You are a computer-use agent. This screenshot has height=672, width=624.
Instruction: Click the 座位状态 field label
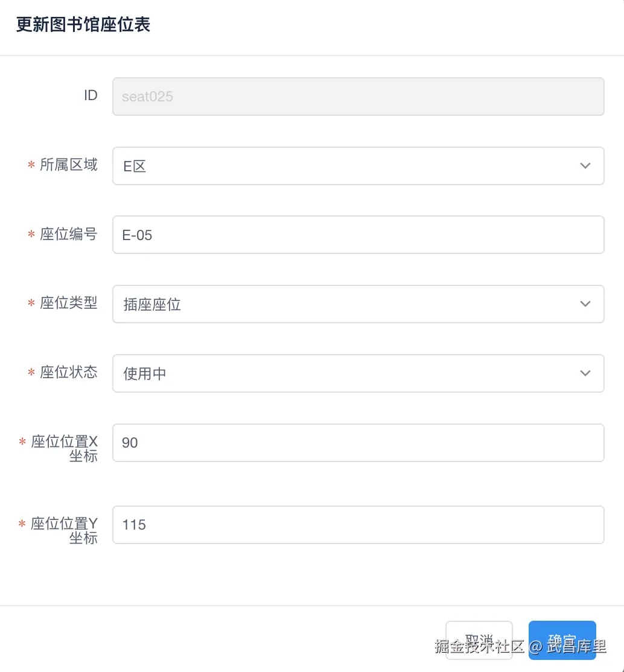click(68, 373)
